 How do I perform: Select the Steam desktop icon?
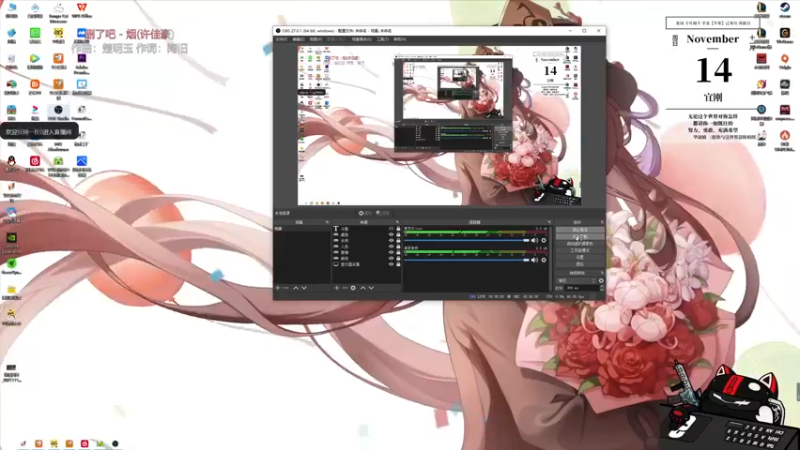tap(785, 9)
